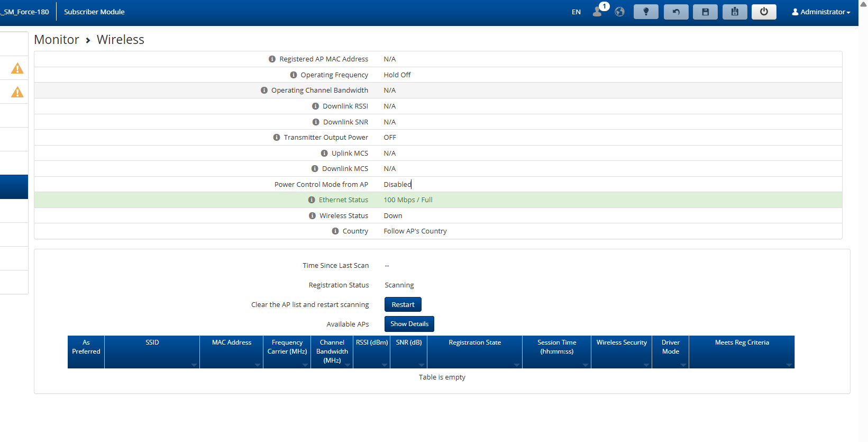Viewport: 868px width, 442px height.
Task: Click the Restart scanning button
Action: coord(403,305)
